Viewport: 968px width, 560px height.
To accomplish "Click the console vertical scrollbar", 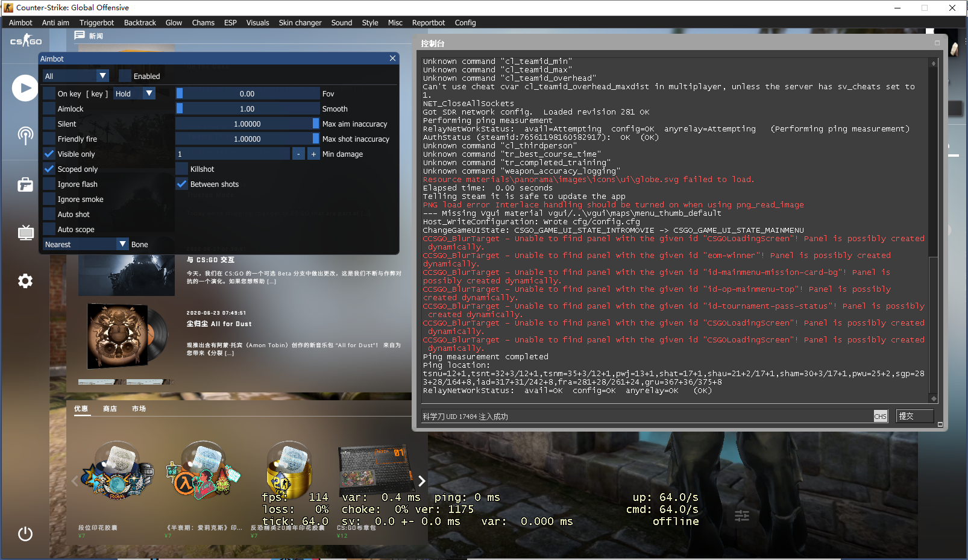I will [x=933, y=231].
